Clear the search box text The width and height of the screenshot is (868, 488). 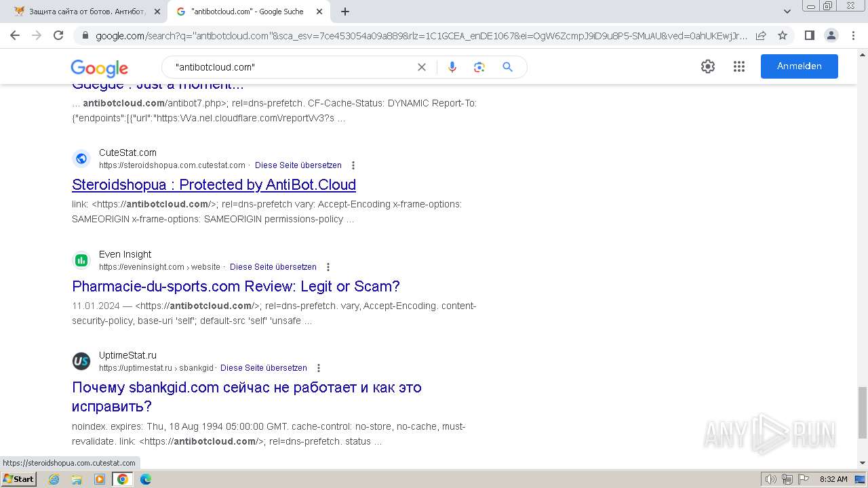[x=422, y=67]
